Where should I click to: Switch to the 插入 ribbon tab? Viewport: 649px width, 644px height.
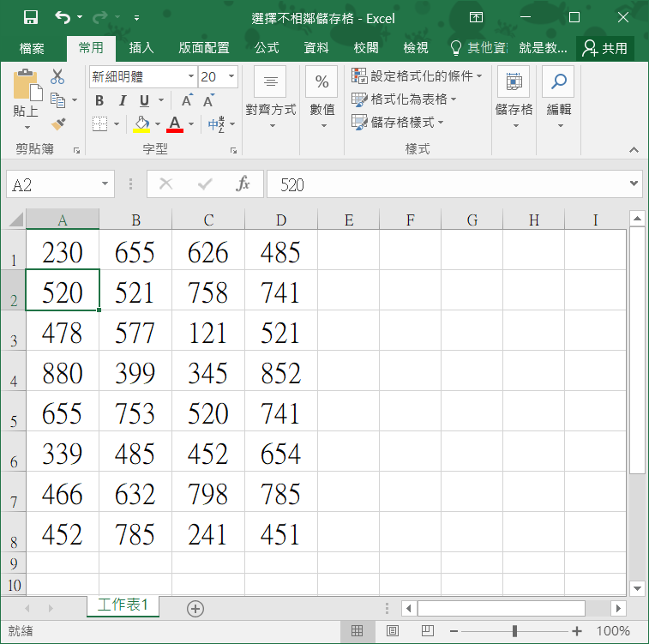pos(141,48)
